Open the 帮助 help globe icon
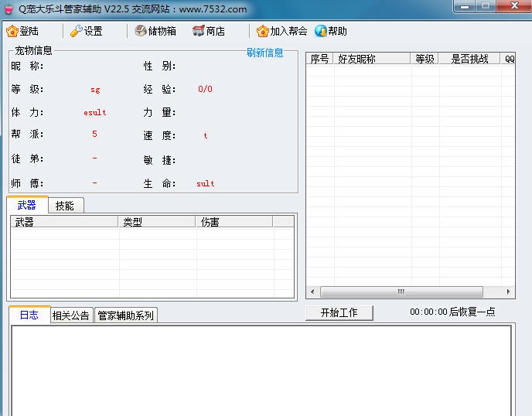532x416 pixels. [321, 31]
